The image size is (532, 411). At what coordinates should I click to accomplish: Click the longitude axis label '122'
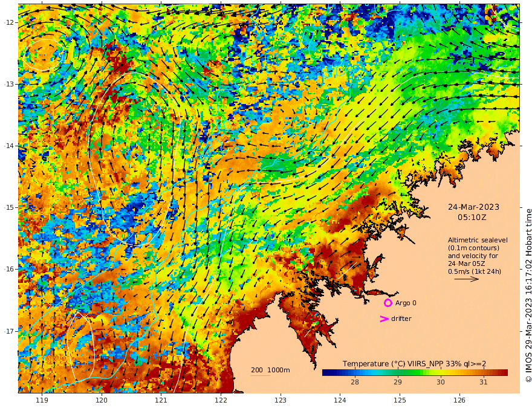[221, 401]
